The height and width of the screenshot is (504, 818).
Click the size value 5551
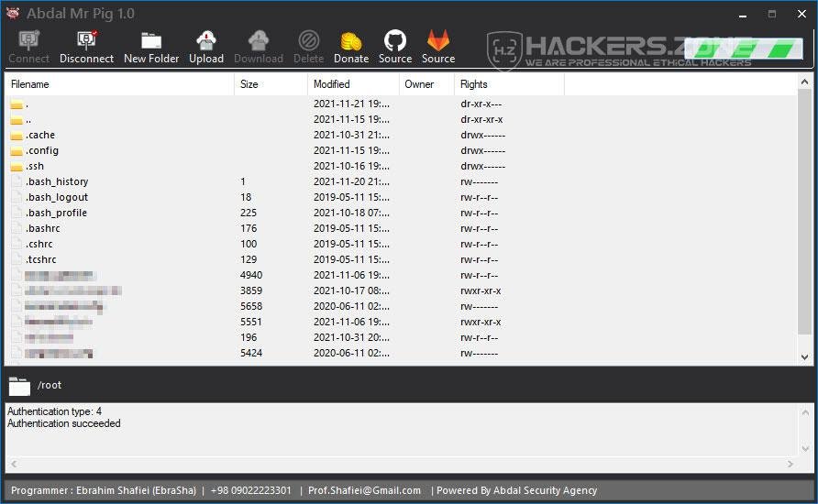point(251,322)
